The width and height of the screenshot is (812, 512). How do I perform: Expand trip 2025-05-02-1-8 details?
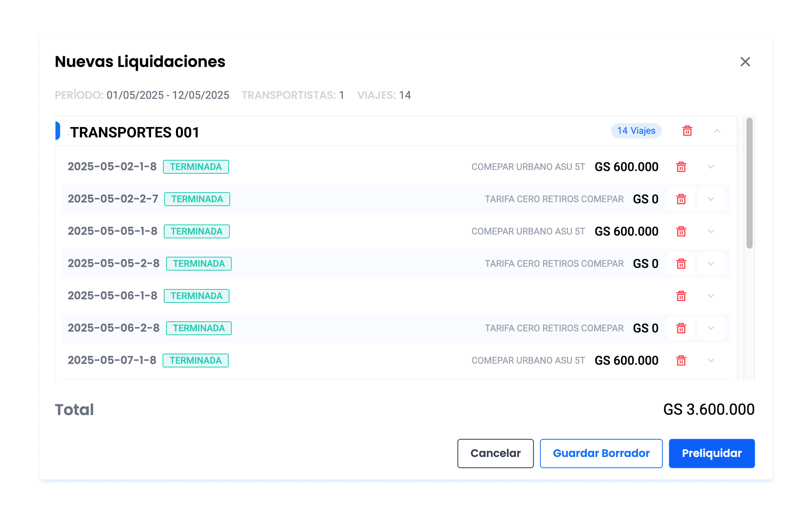coord(710,167)
